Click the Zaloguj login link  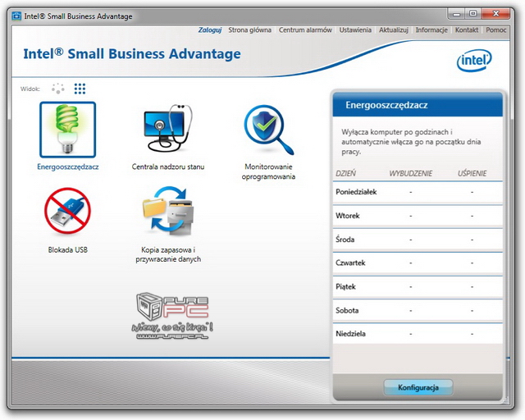point(210,30)
